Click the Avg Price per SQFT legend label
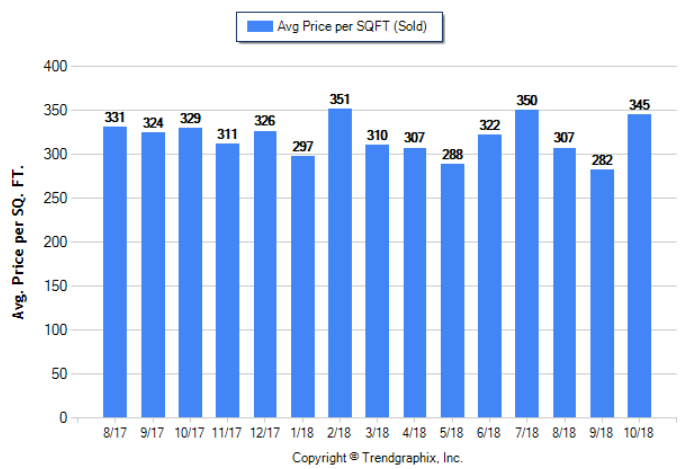 (x=351, y=27)
